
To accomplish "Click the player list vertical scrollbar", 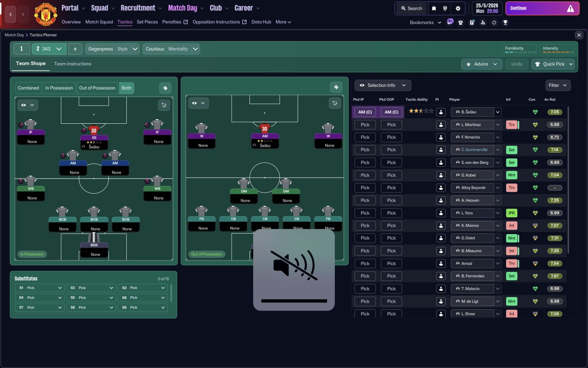I will click(x=568, y=179).
